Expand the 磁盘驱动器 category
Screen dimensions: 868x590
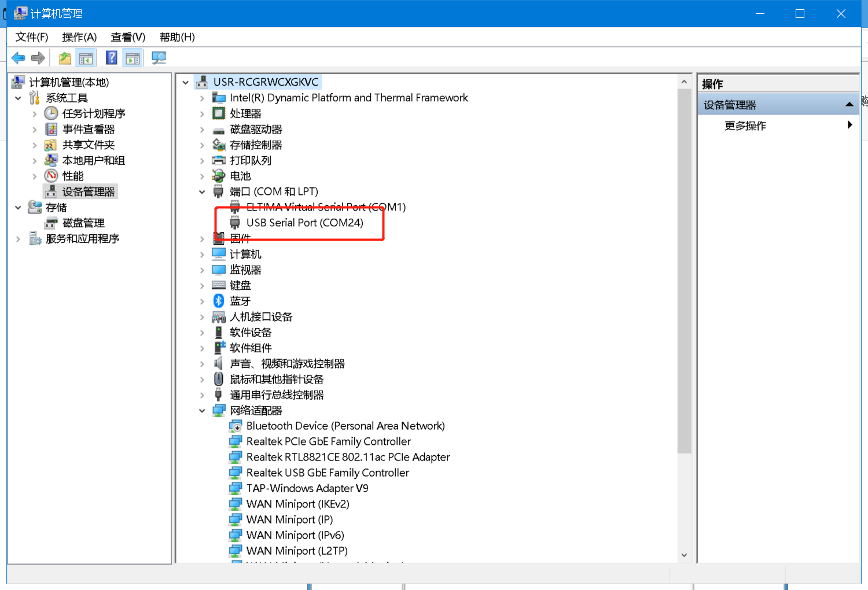[x=202, y=130]
